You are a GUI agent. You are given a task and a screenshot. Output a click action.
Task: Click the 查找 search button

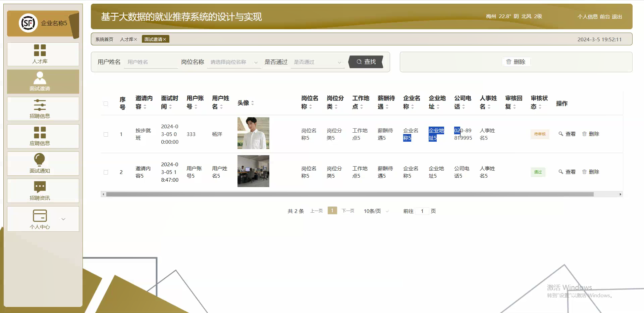[366, 62]
